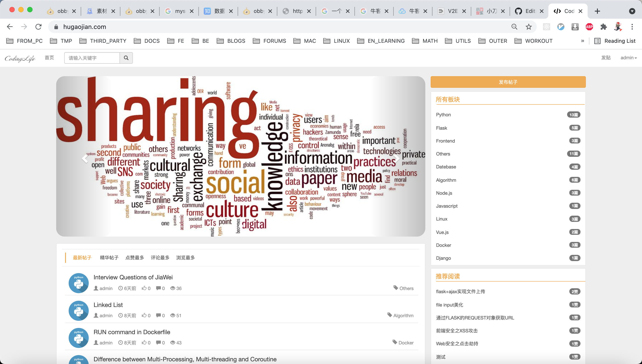Image resolution: width=642 pixels, height=364 pixels.
Task: Open the Interview Questions of JiaWei post
Action: pyautogui.click(x=133, y=277)
